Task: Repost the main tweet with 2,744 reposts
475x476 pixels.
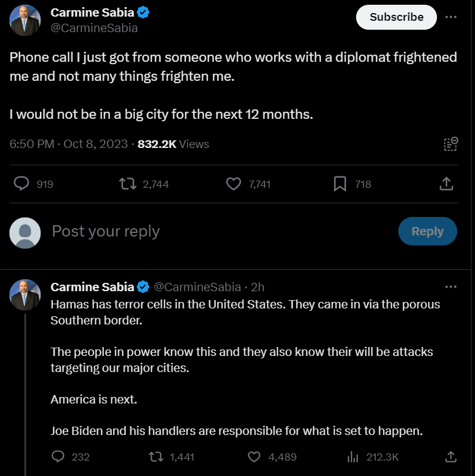Action: pyautogui.click(x=128, y=184)
